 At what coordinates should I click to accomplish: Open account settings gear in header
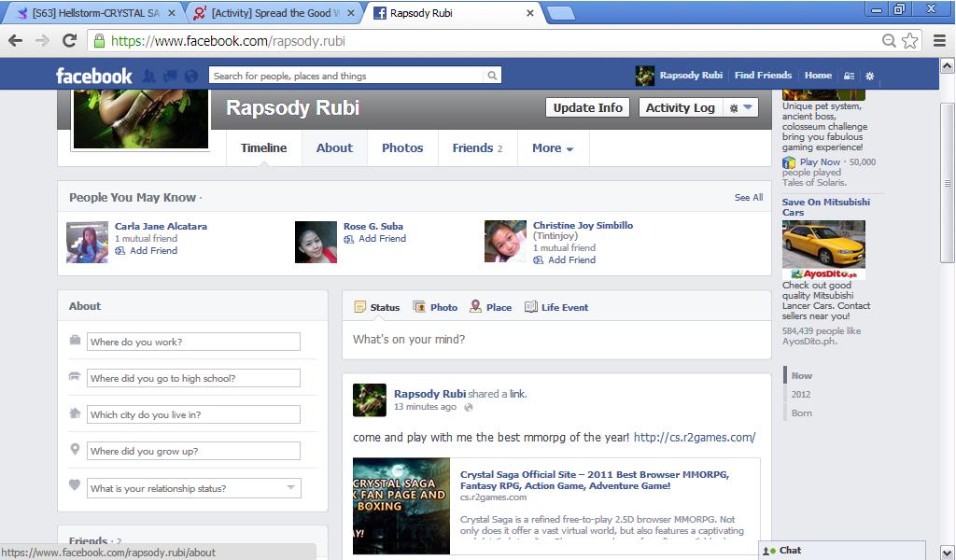point(870,77)
